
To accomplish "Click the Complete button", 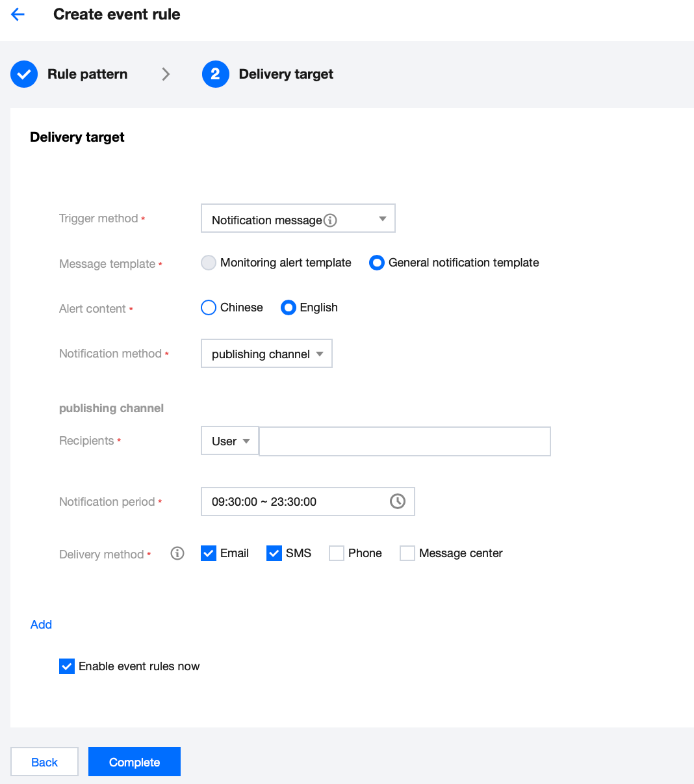I will (135, 762).
